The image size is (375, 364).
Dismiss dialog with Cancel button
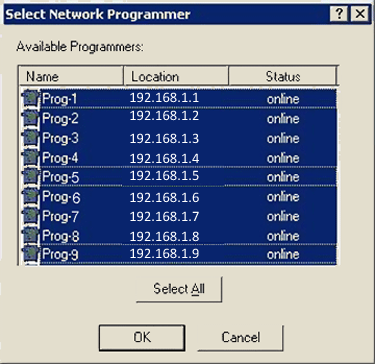241,338
